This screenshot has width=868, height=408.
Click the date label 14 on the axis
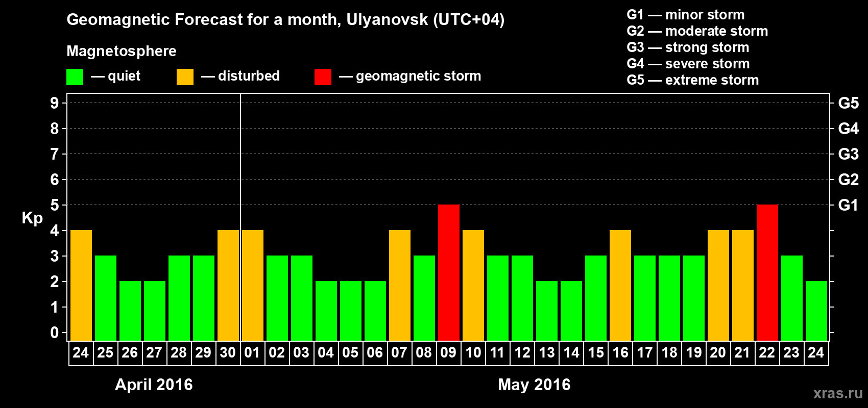(571, 352)
